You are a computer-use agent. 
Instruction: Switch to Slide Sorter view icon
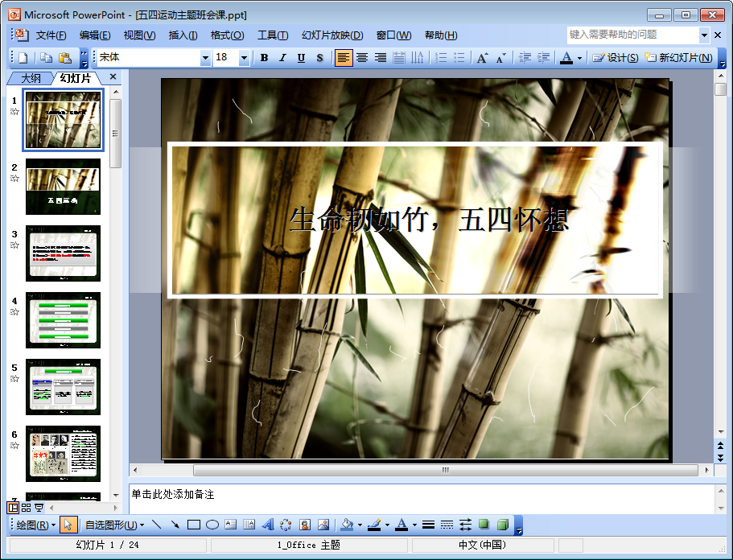click(x=27, y=507)
